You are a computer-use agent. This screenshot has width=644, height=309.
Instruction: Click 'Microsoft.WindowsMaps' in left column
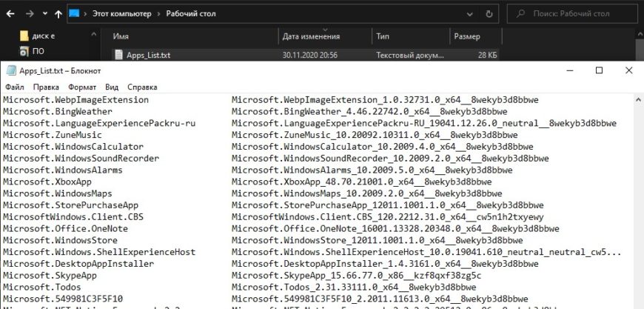(58, 193)
